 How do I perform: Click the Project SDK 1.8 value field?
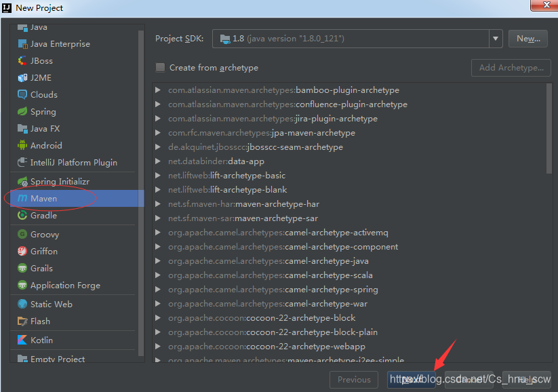coord(351,39)
